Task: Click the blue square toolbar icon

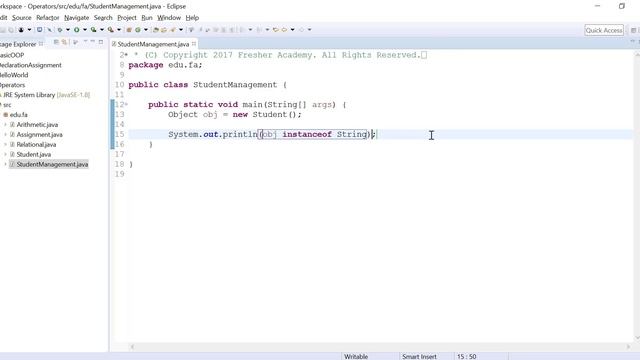Action: point(39,29)
